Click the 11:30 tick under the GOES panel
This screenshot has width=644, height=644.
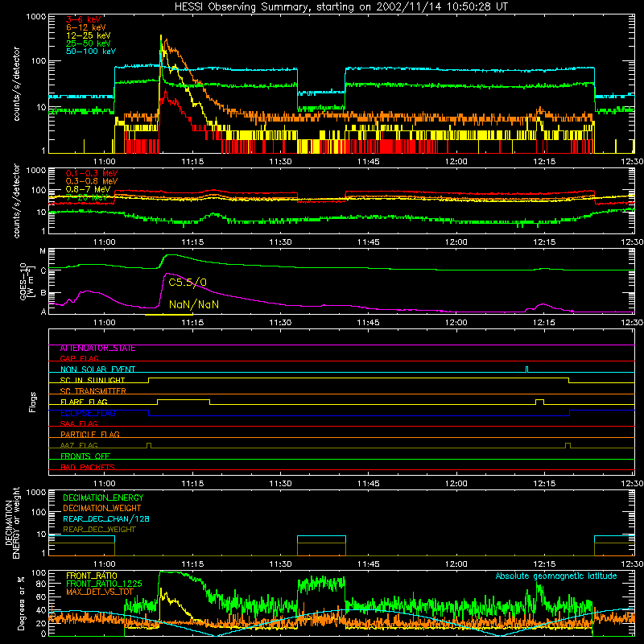coord(280,323)
